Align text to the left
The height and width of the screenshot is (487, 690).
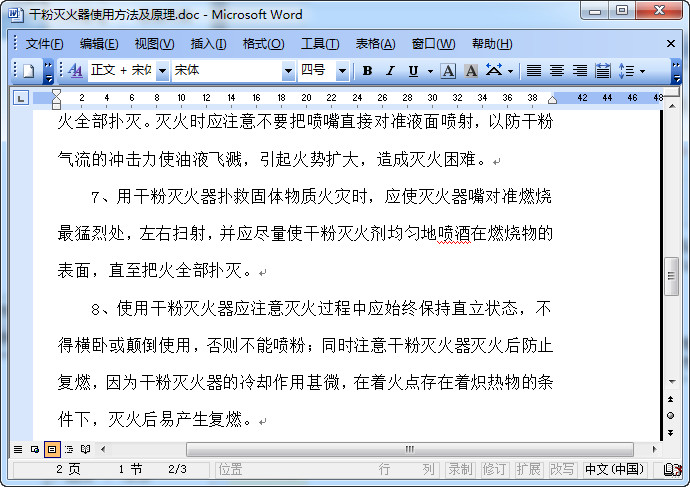534,71
